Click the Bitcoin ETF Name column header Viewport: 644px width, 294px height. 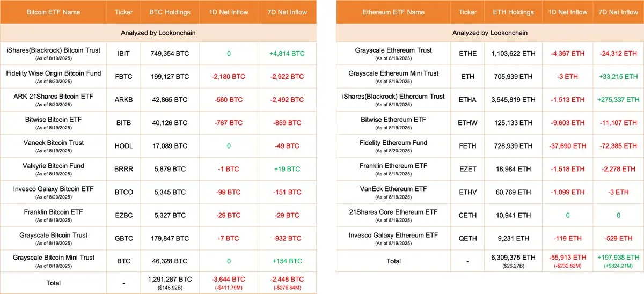(53, 12)
